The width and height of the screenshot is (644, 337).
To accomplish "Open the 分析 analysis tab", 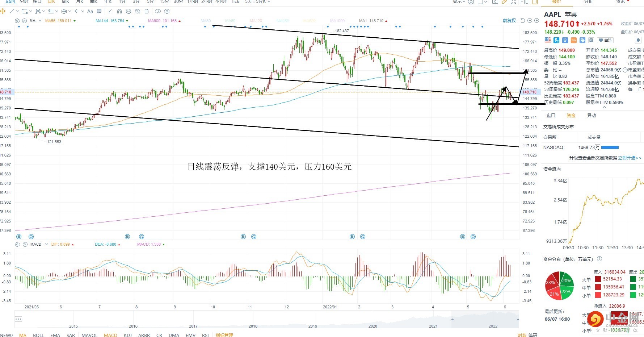I will point(589,2).
